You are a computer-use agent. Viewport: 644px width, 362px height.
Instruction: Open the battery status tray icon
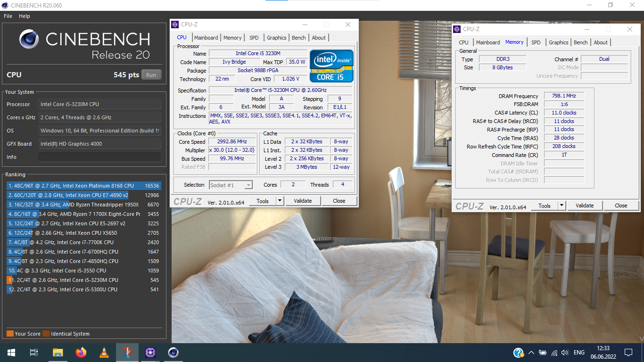(x=543, y=353)
